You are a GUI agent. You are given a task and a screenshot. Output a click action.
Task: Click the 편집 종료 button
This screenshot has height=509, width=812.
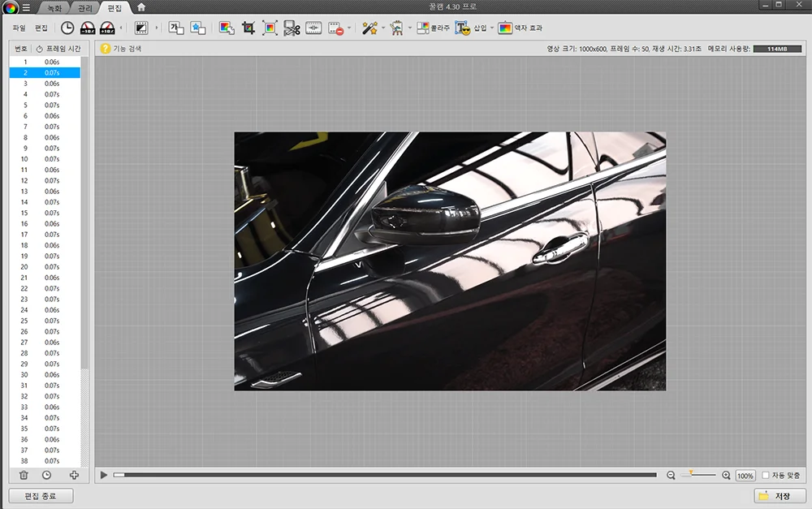41,495
